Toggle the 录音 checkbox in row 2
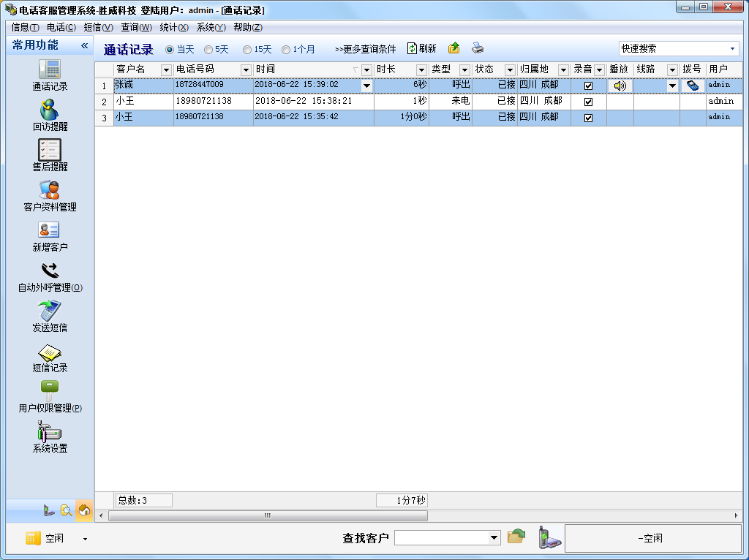 tap(588, 102)
